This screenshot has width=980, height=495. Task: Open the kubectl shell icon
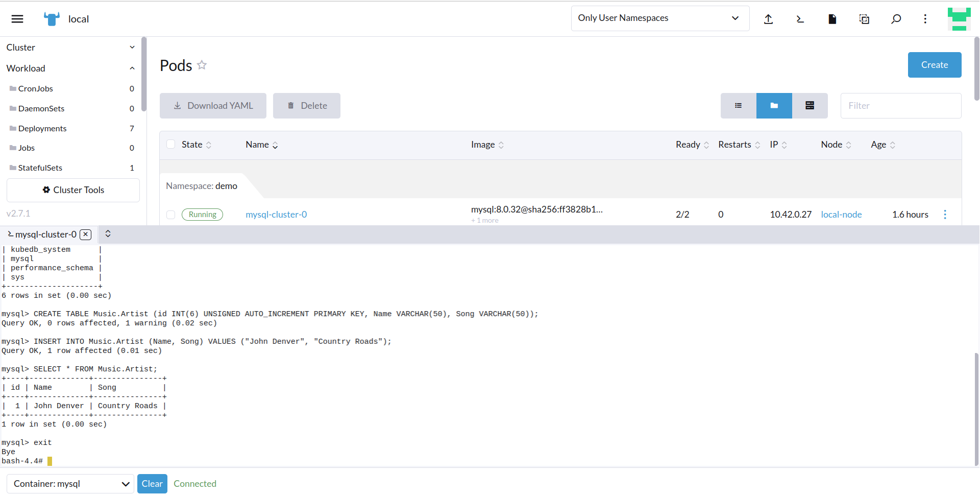(x=800, y=19)
